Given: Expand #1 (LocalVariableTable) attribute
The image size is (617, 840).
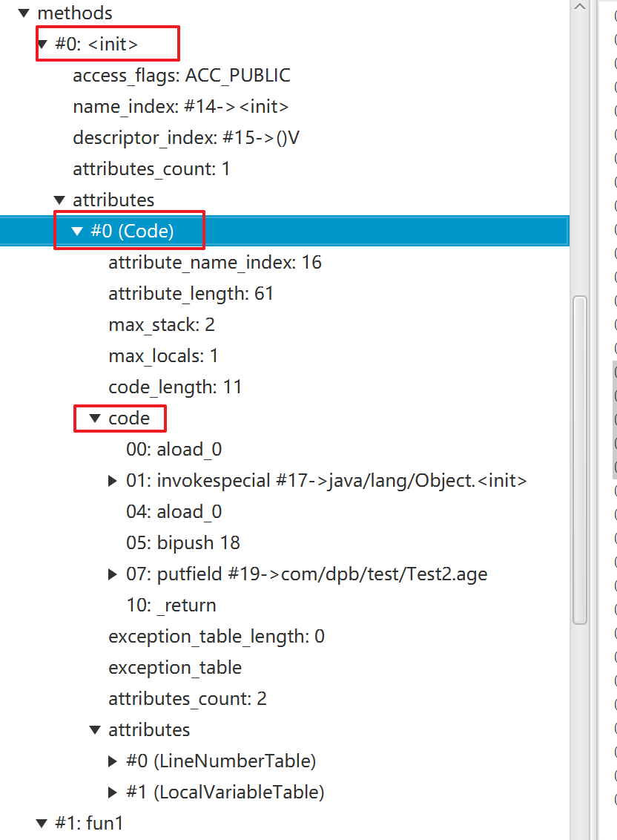Looking at the screenshot, I should click(x=113, y=793).
